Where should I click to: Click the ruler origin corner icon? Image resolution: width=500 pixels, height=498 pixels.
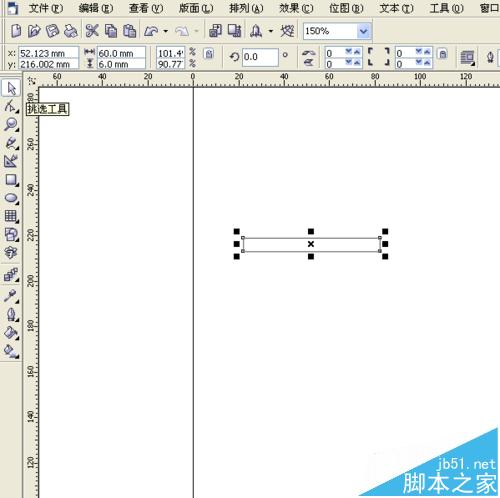[x=32, y=80]
